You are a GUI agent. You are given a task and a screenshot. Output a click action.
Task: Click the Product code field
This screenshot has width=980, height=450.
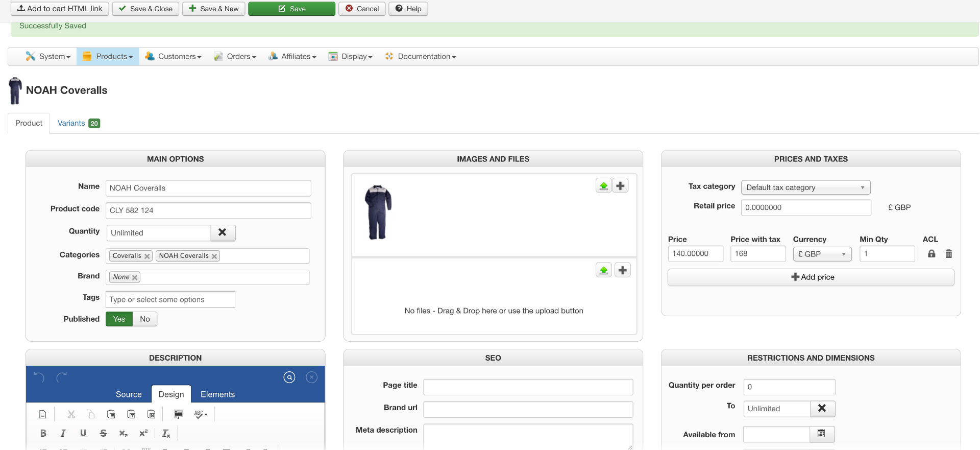208,210
